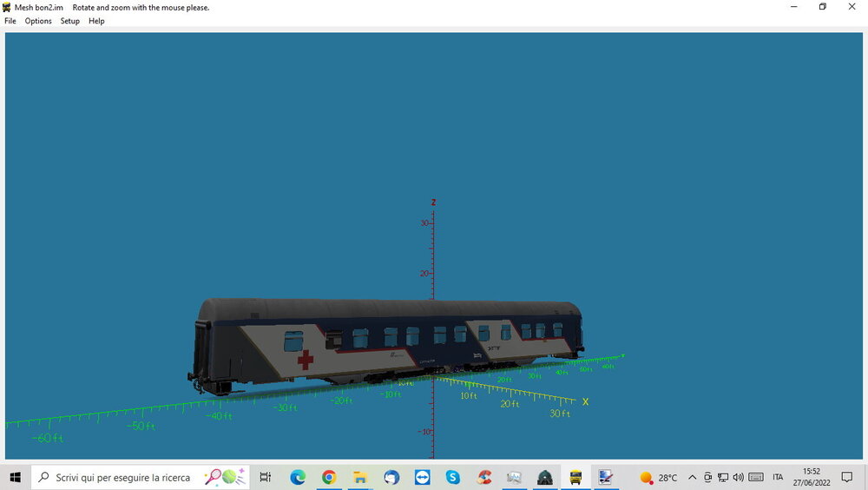868x490 pixels.
Task: Open File Explorer from taskbar
Action: 360,477
